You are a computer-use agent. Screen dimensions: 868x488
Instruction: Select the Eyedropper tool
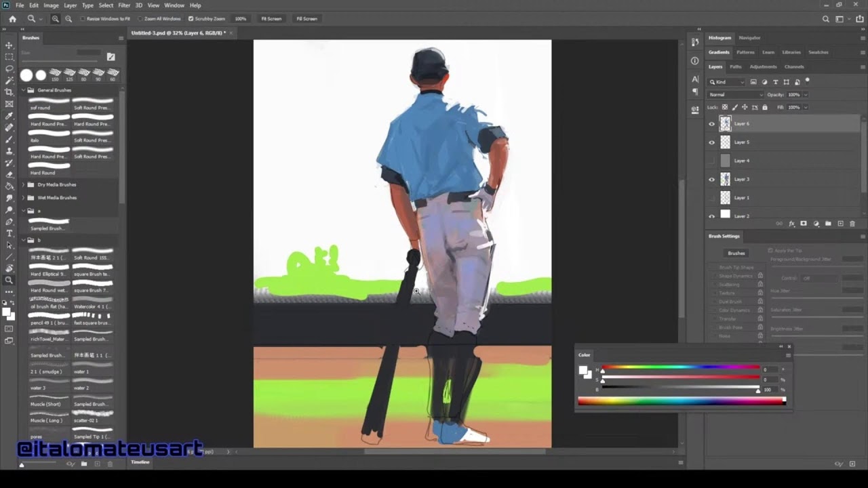tap(9, 115)
